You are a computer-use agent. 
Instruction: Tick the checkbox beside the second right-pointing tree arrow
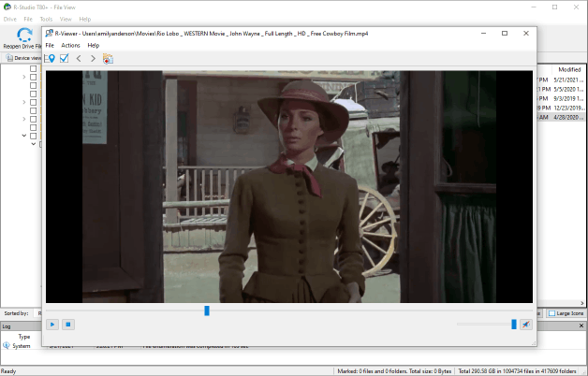click(34, 102)
